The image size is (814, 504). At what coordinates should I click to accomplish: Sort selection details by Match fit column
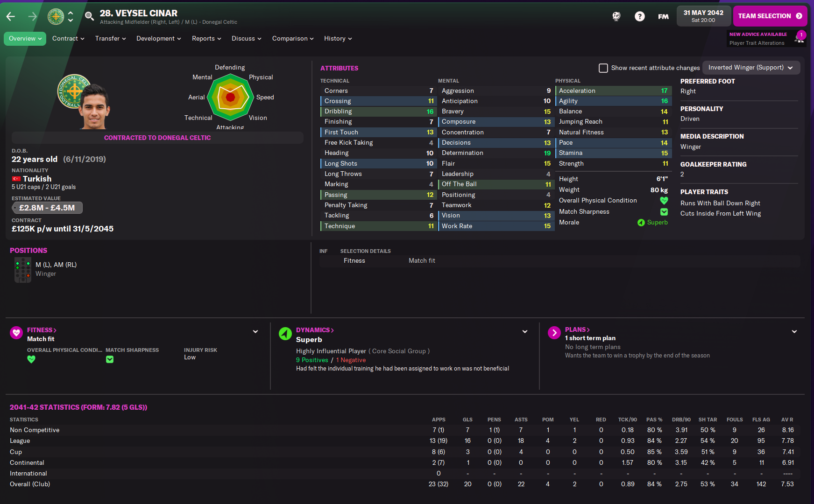[422, 261]
